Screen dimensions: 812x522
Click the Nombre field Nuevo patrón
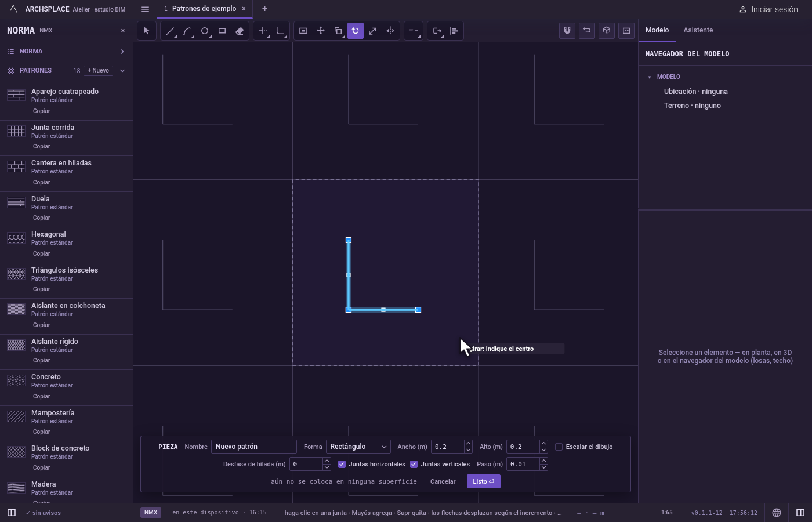(254, 447)
